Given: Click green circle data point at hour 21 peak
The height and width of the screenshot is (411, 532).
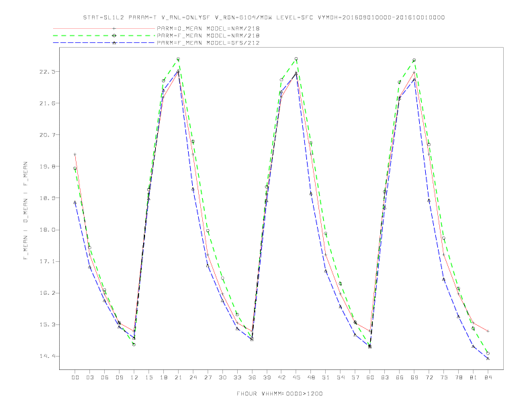Looking at the screenshot, I should click(x=178, y=59).
